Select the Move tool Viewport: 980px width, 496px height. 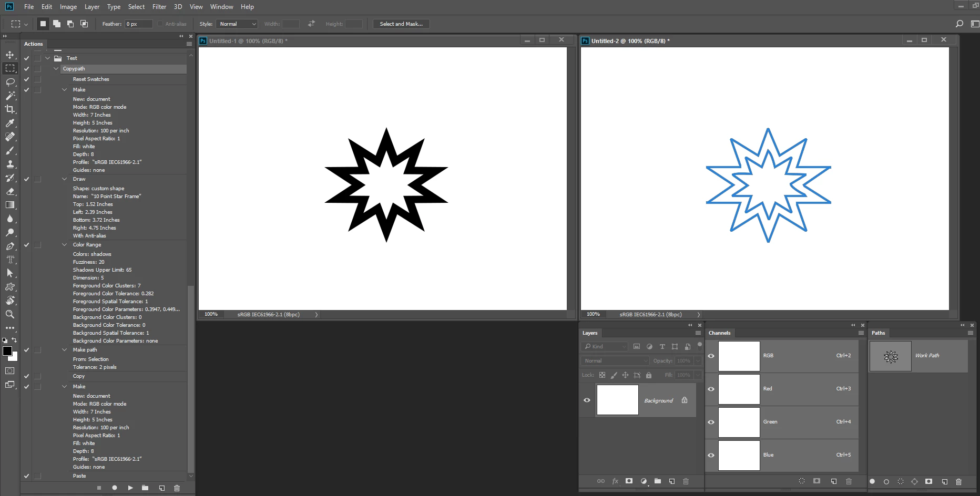coord(10,55)
